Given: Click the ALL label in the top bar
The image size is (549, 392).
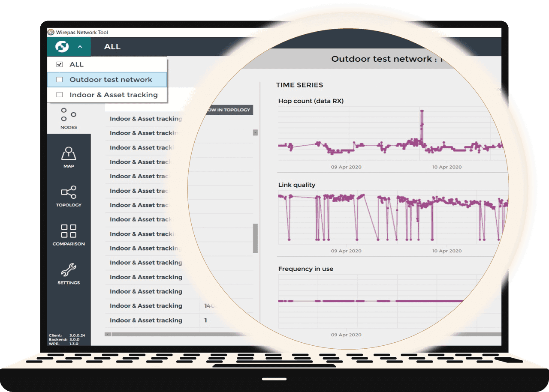Looking at the screenshot, I should [112, 46].
